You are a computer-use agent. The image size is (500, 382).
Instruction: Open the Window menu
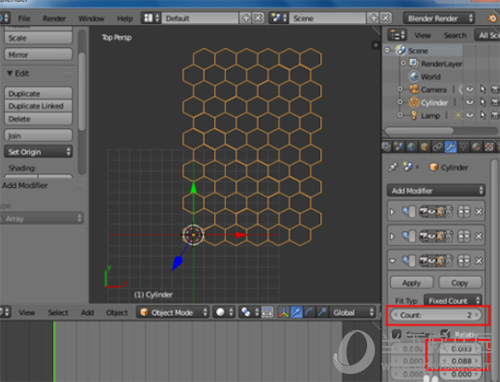pyautogui.click(x=91, y=18)
